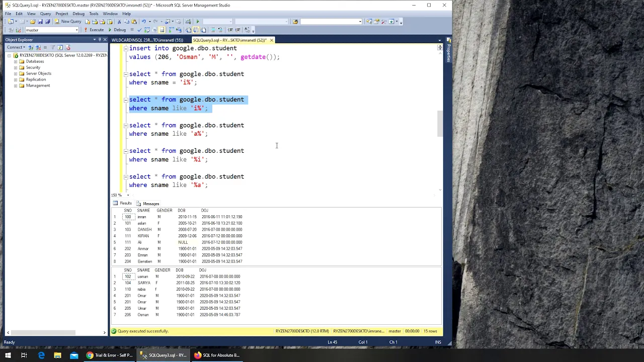Image resolution: width=644 pixels, height=362 pixels.
Task: Click the Save All icon
Action: (48, 21)
